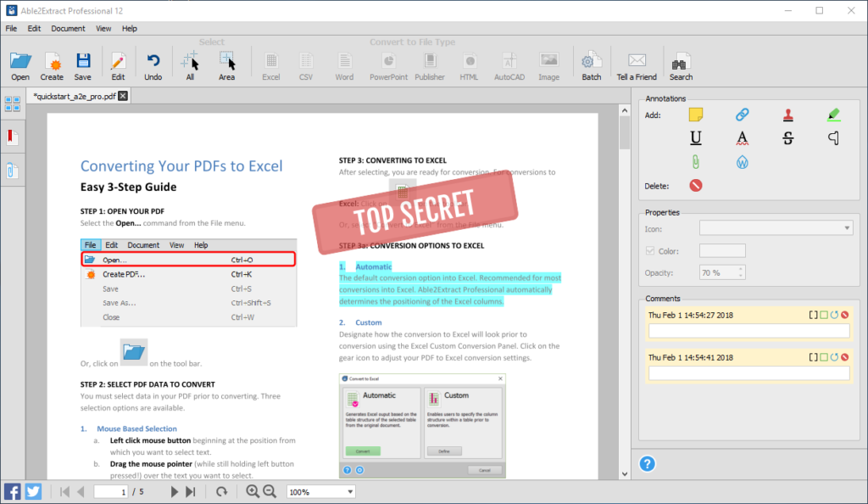Add a squiggly underline annotation
The image size is (868, 504).
[x=742, y=138]
